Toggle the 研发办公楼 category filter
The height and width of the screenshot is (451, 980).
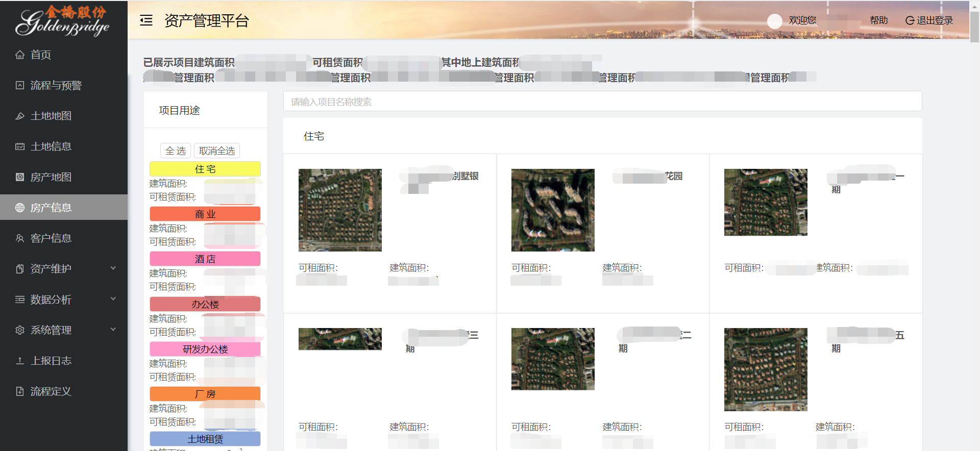[x=205, y=349]
